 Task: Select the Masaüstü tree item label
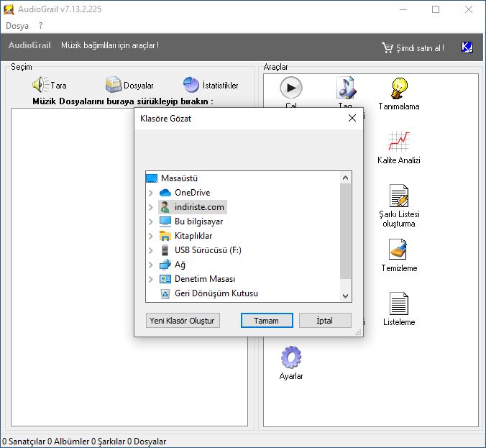point(179,178)
